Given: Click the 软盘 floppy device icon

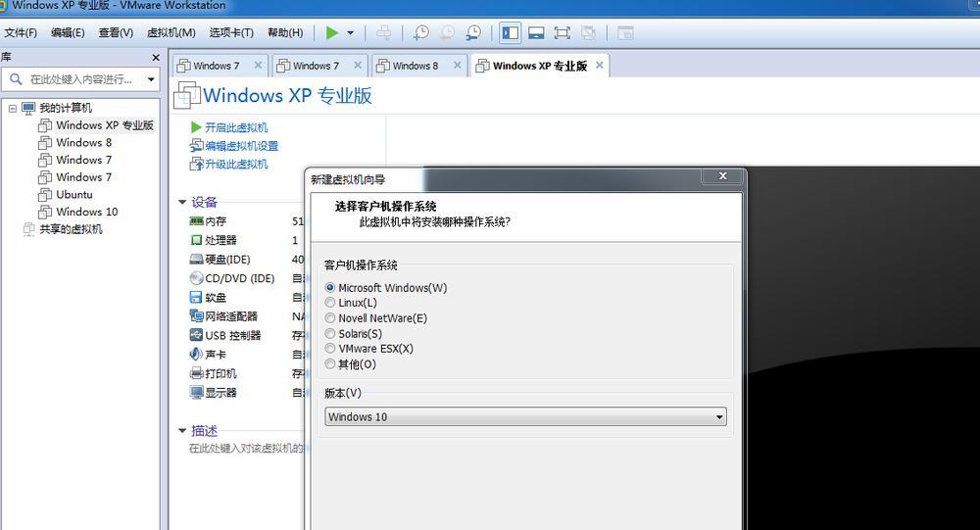Looking at the screenshot, I should coord(196,298).
